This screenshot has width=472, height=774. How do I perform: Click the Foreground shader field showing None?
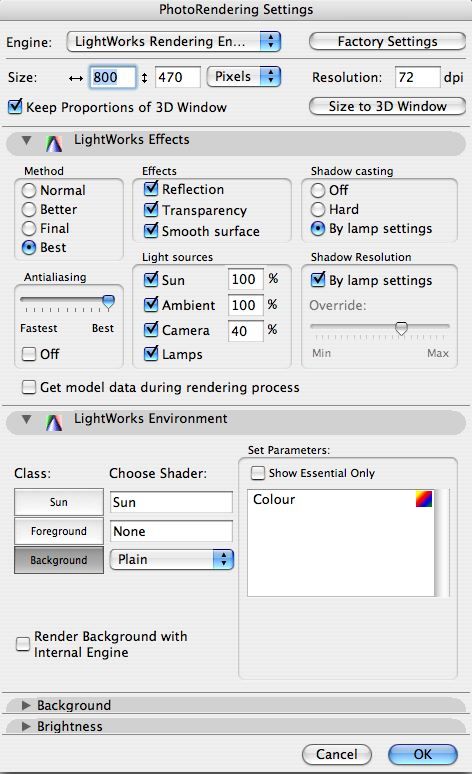coord(171,532)
